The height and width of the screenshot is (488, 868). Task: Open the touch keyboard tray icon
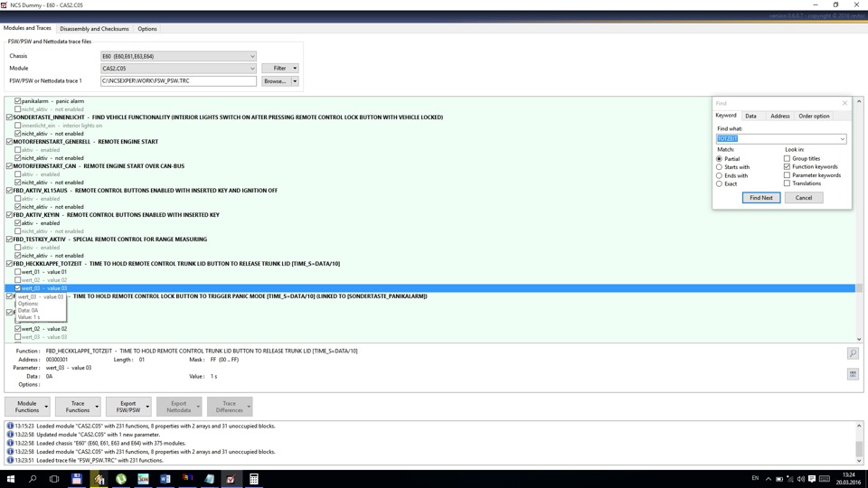pyautogui.click(x=825, y=479)
